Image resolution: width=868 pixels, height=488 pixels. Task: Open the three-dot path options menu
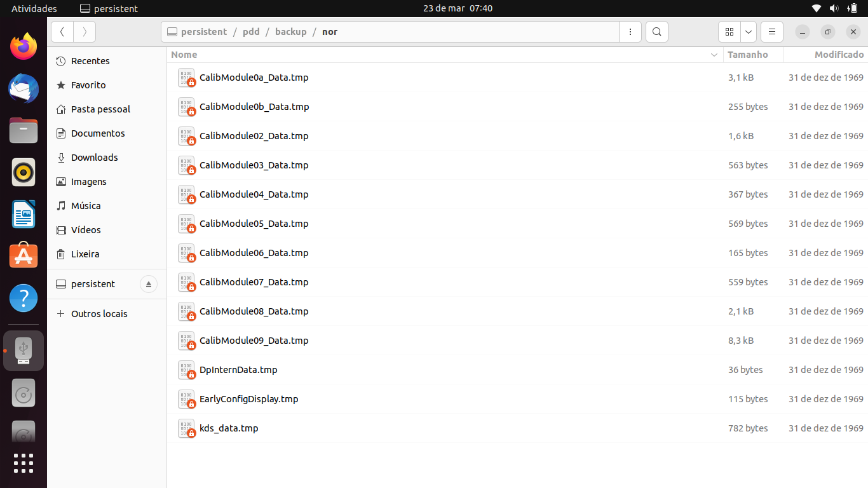[630, 32]
